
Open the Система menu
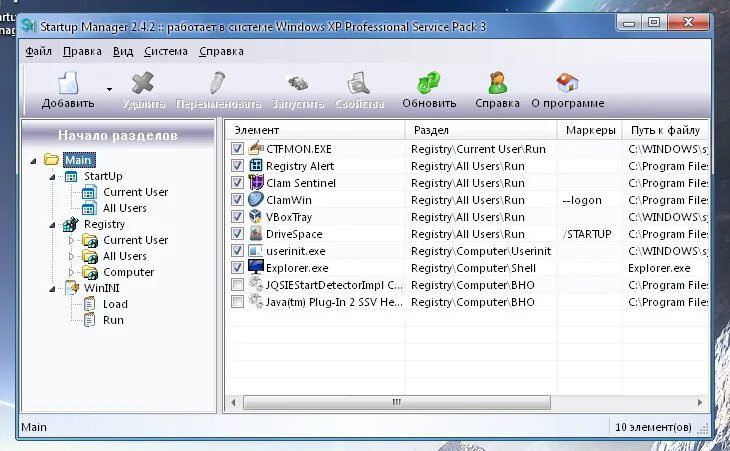(x=166, y=51)
